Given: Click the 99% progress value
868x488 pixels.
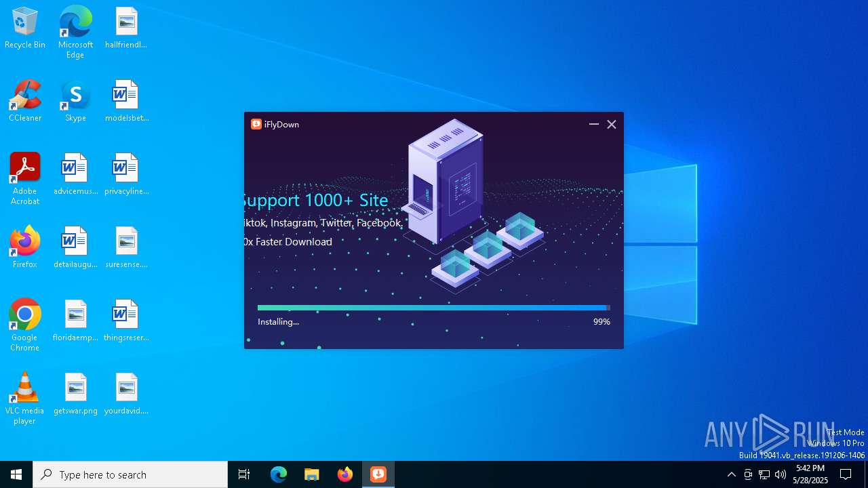Looking at the screenshot, I should pos(601,322).
